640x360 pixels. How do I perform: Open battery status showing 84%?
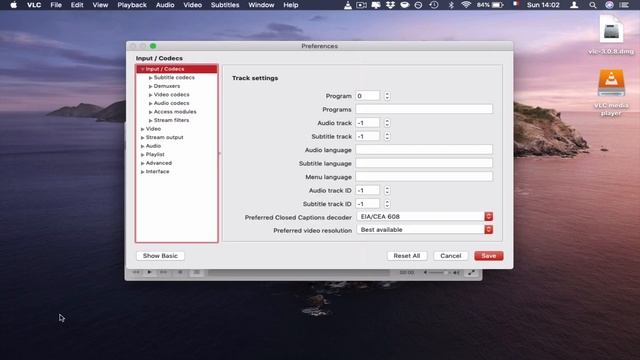pos(490,5)
